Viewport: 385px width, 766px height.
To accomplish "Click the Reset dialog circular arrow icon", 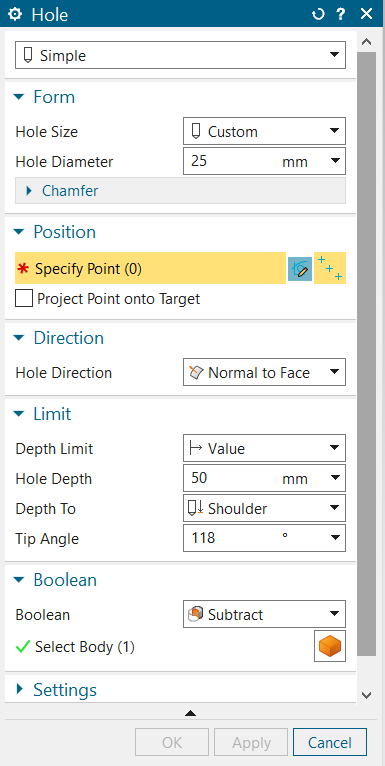I will tap(318, 14).
